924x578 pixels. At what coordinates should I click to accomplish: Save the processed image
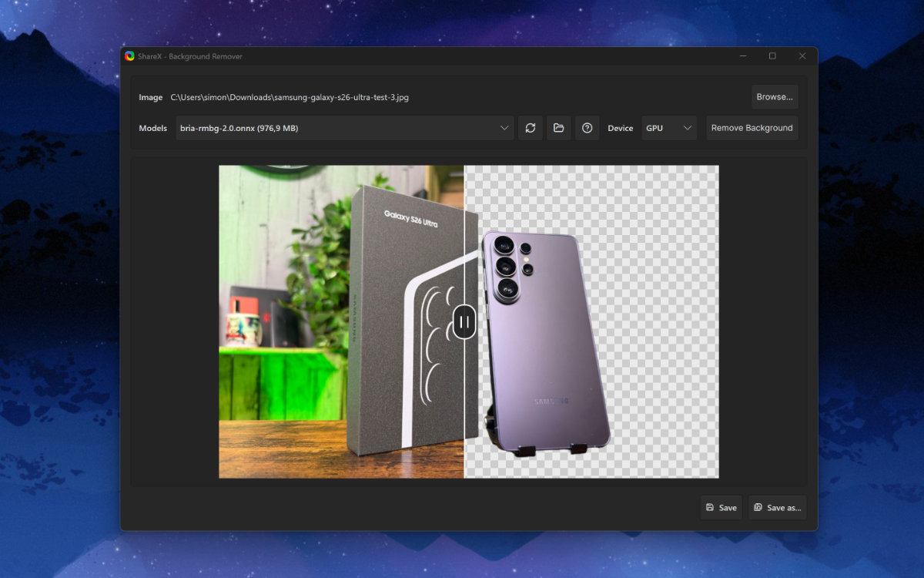click(721, 507)
